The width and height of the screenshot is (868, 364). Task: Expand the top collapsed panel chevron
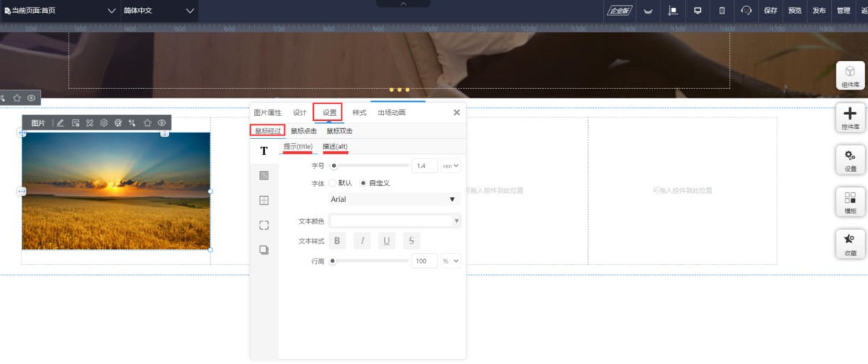click(x=403, y=4)
